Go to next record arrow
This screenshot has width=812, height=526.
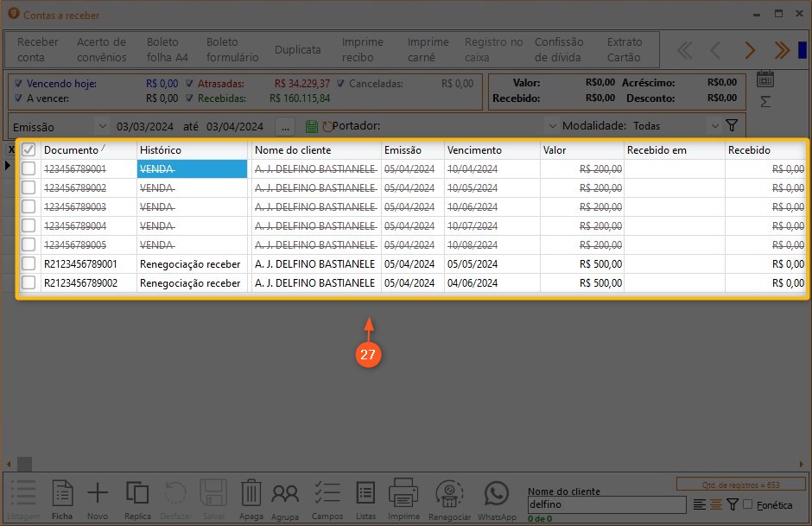coord(750,50)
